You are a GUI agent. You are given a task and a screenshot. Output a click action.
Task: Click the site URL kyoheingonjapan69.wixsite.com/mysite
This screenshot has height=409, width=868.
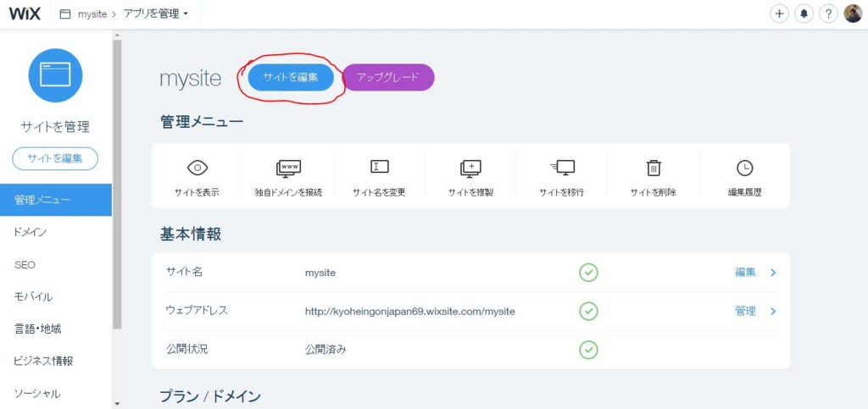click(x=410, y=311)
